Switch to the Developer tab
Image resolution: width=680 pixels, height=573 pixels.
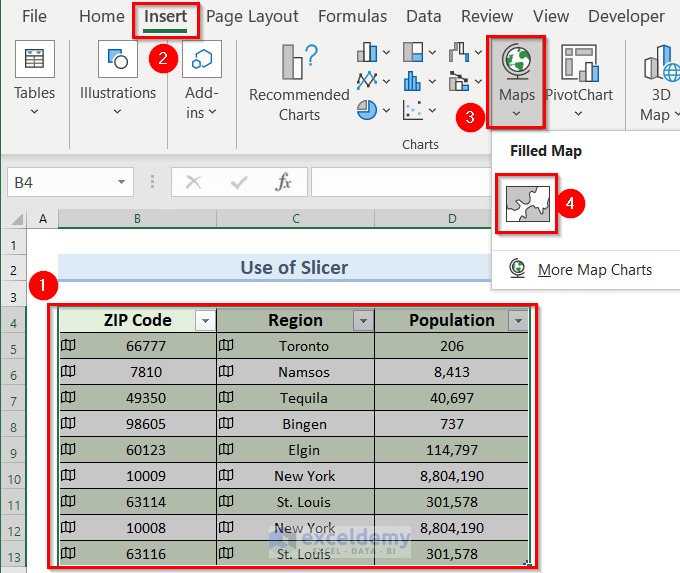click(x=626, y=16)
